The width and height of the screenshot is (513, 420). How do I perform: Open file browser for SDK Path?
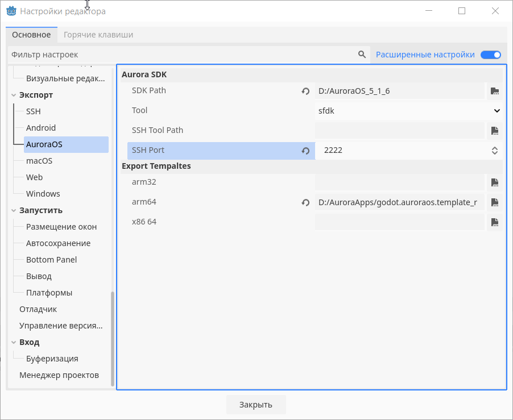[x=494, y=91]
